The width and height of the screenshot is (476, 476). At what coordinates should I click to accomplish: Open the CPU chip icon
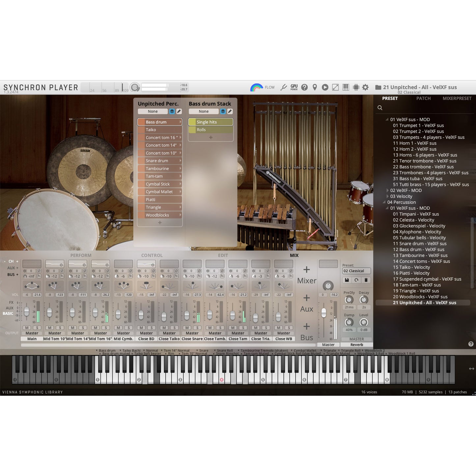pyautogui.click(x=356, y=87)
